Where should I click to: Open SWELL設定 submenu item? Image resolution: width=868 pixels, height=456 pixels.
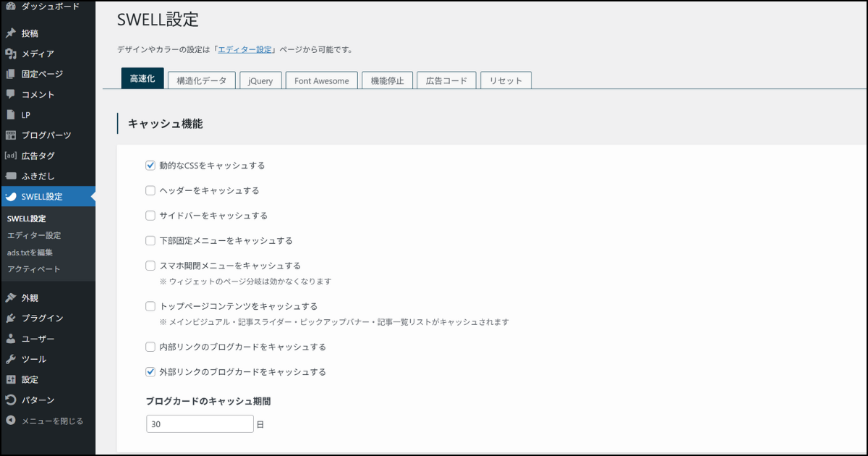pos(27,219)
